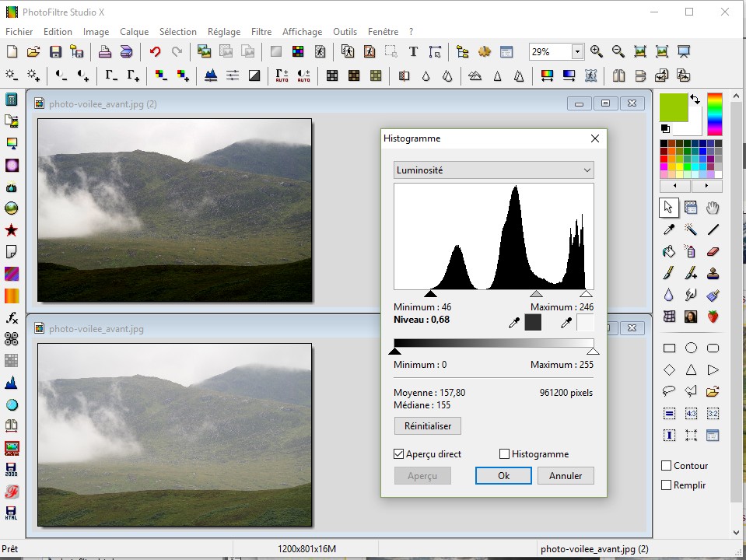Select the Line tool

point(713,229)
